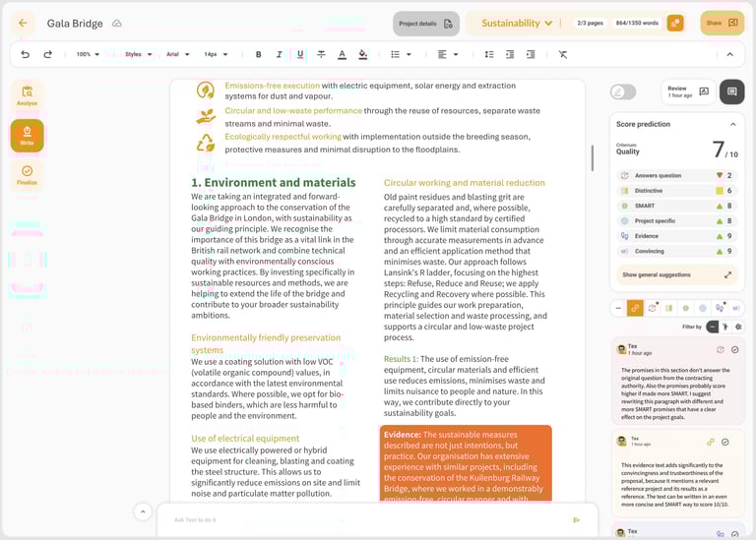The width and height of the screenshot is (756, 540).
Task: Increase the text indent
Action: (530, 54)
